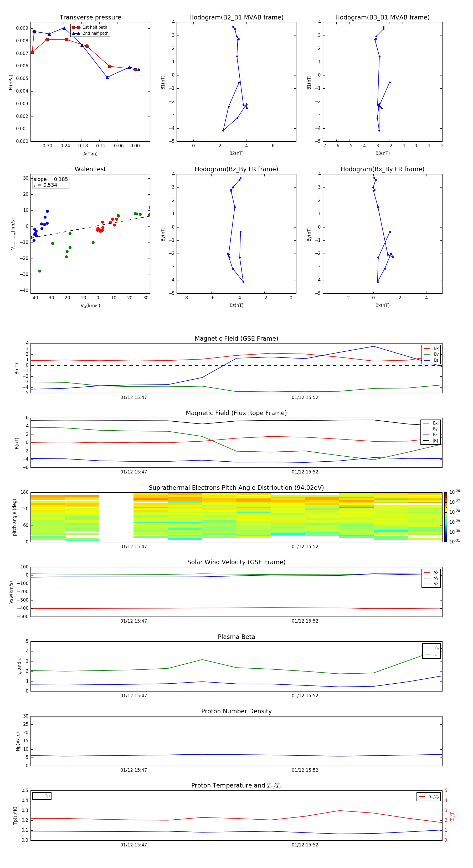473x868 pixels.
Task: Click the "A(T·m)" x-axis label
Action: pyautogui.click(x=90, y=154)
